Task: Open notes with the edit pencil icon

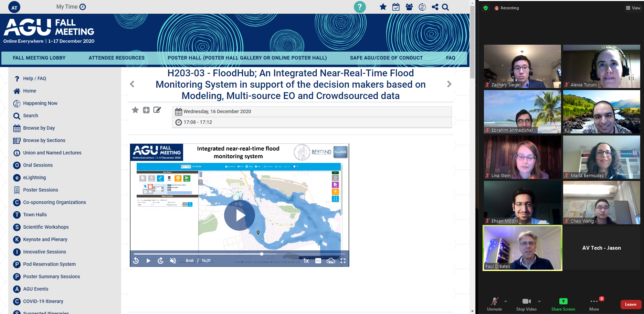Action: [157, 110]
